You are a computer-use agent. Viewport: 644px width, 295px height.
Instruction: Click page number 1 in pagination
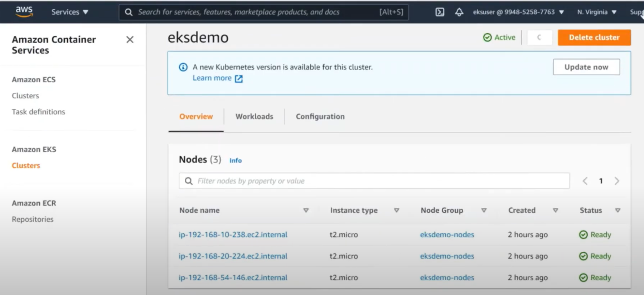601,181
